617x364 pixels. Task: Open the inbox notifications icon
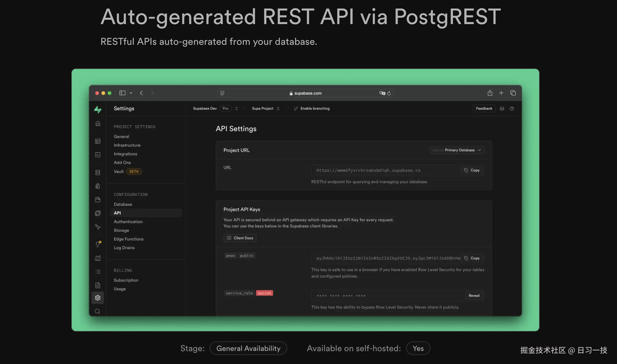click(x=502, y=109)
